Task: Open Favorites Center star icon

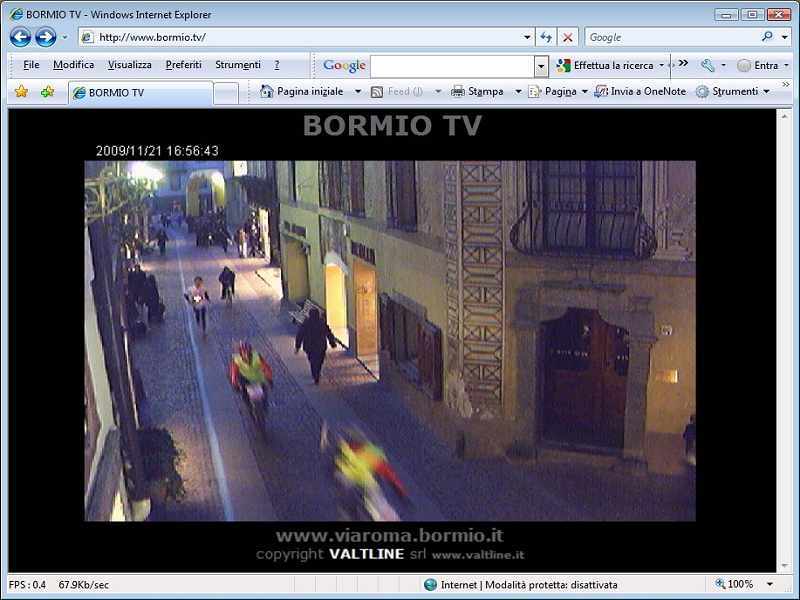Action: pyautogui.click(x=21, y=92)
